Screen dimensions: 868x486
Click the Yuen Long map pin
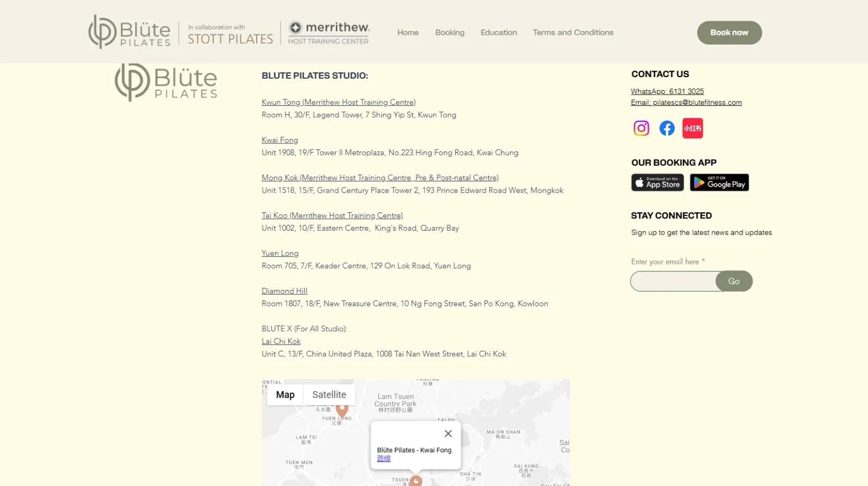(342, 411)
